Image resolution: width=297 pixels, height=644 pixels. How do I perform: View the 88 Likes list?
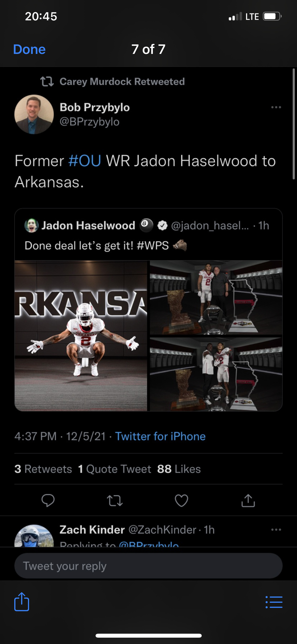tap(179, 469)
